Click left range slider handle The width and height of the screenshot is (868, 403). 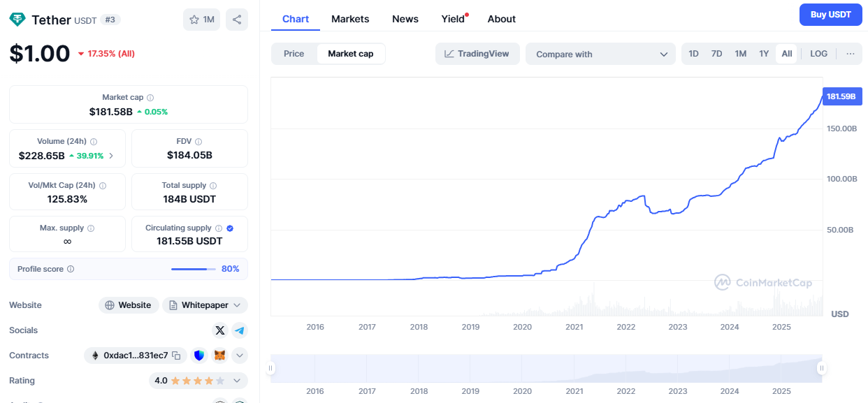pyautogui.click(x=271, y=368)
